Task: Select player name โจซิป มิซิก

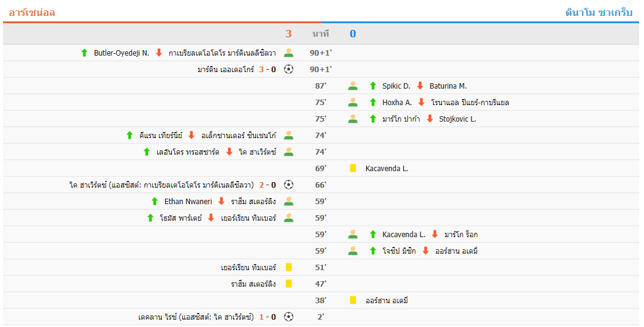Action: (x=399, y=251)
